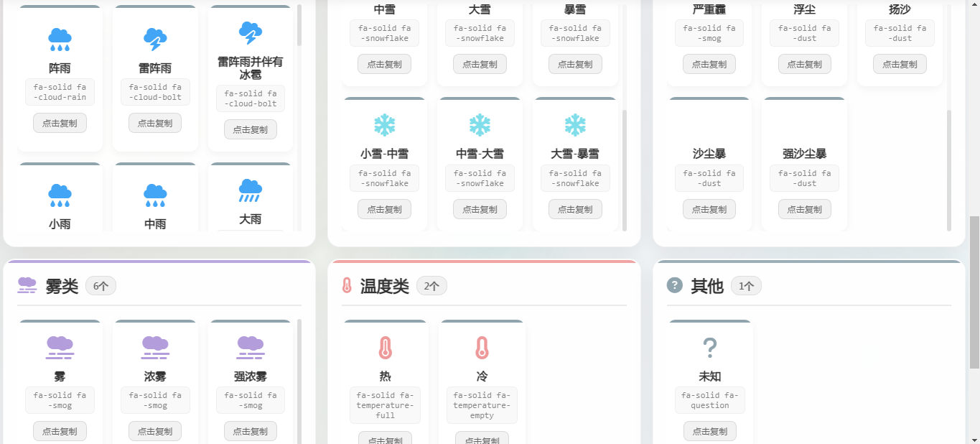Click the 未知 question mark icon
Image resolution: width=980 pixels, height=444 pixels.
click(710, 348)
